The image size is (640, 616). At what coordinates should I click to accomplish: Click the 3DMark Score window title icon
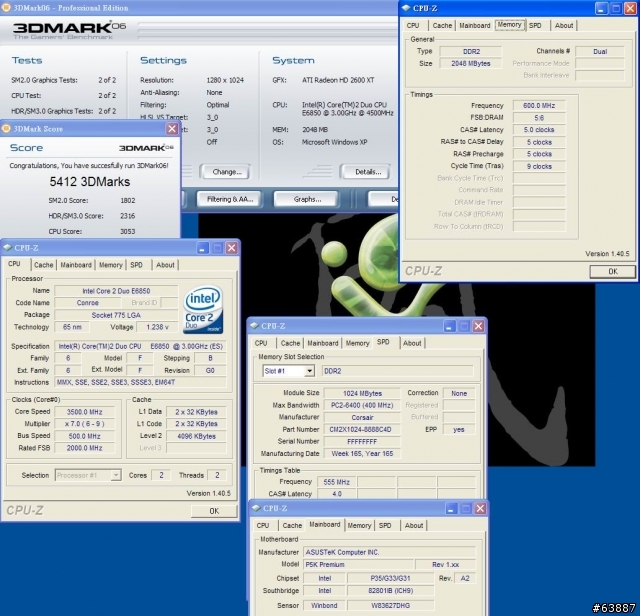coord(6,129)
